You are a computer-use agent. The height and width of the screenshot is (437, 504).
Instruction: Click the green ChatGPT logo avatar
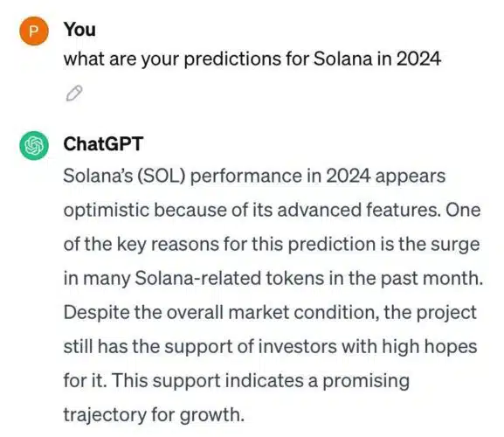pyautogui.click(x=34, y=145)
